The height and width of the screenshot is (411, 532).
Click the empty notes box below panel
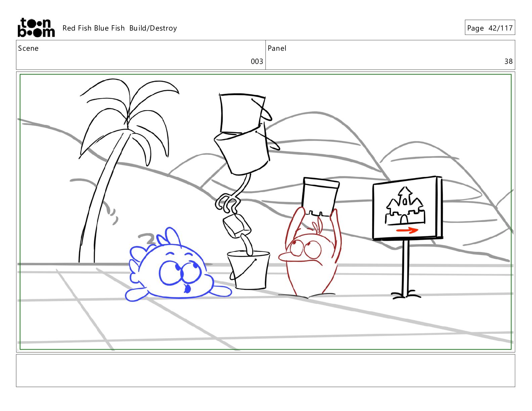click(266, 371)
